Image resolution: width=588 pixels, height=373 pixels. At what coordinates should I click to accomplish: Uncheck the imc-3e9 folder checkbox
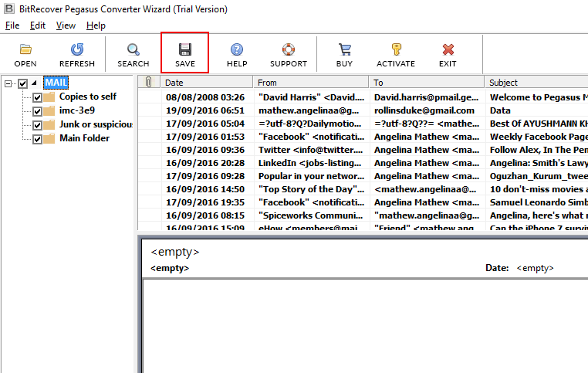point(37,111)
